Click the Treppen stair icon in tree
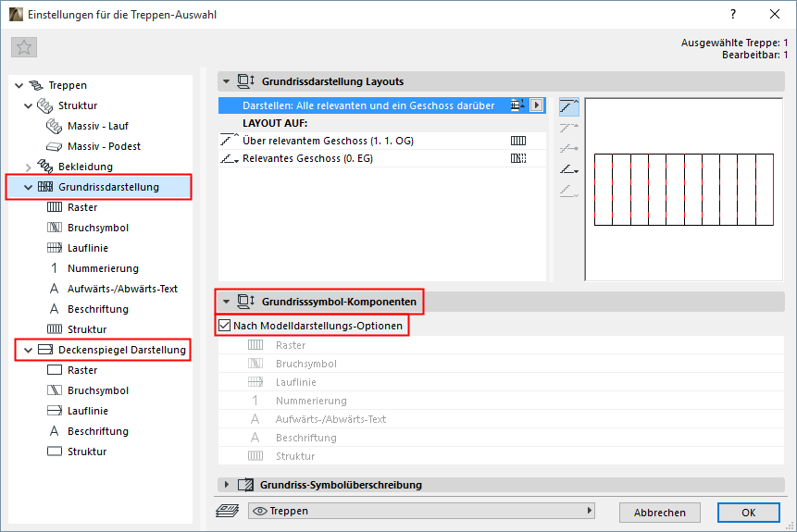Viewport: 797px width, 532px height. click(36, 85)
